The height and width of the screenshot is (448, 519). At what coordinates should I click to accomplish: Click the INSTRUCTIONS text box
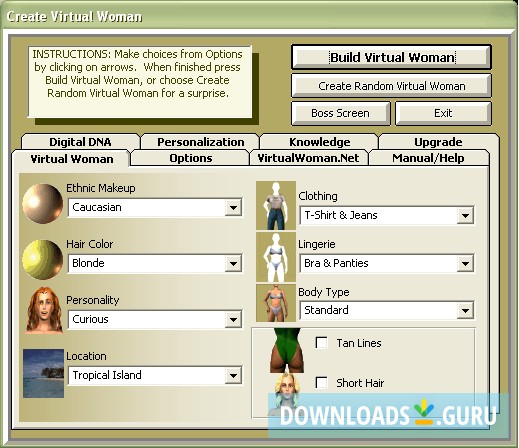click(140, 82)
